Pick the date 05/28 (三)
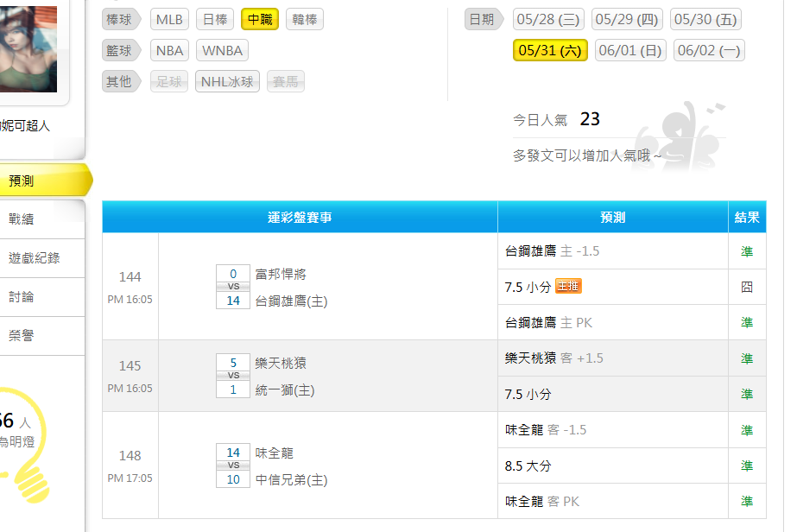Viewport: 797px width, 532px height. pyautogui.click(x=548, y=20)
